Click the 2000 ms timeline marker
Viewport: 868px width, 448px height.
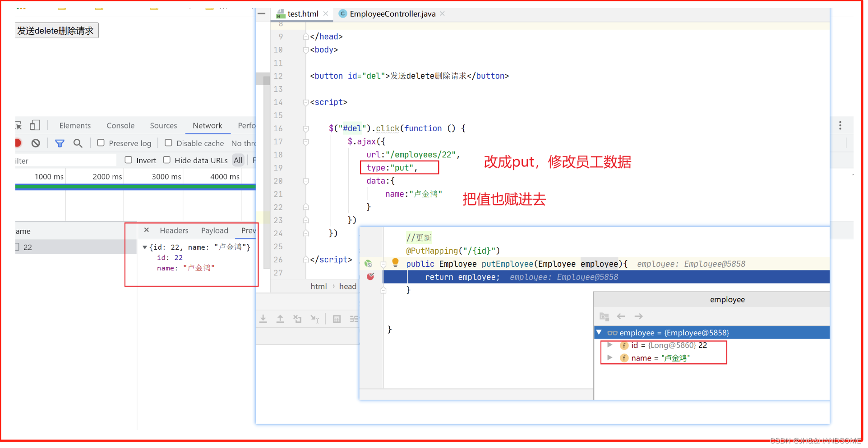pos(107,177)
